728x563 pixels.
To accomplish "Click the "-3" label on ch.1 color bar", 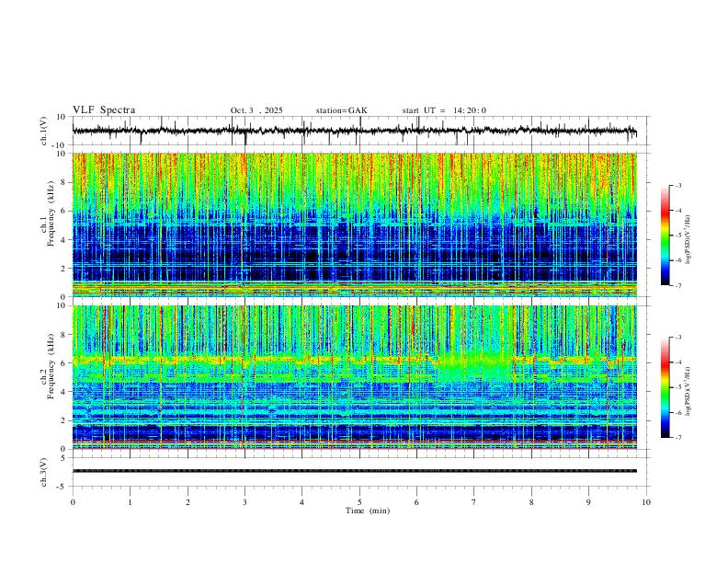I will click(x=677, y=185).
